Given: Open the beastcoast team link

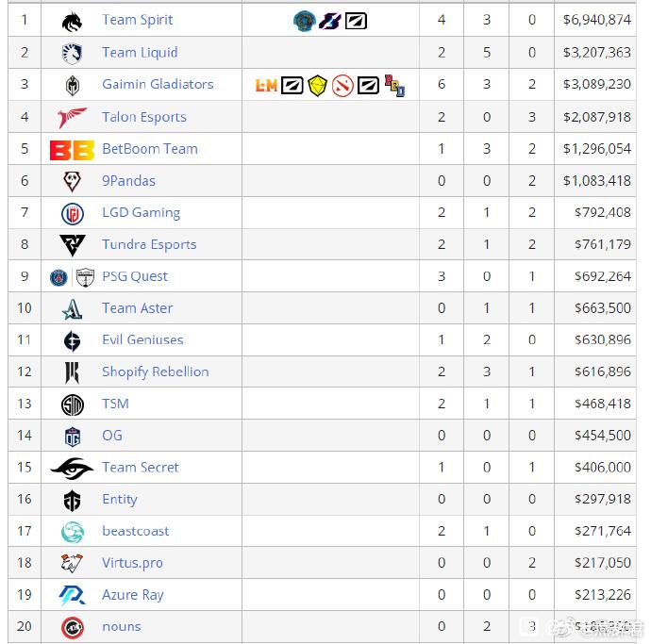Looking at the screenshot, I should tap(136, 531).
